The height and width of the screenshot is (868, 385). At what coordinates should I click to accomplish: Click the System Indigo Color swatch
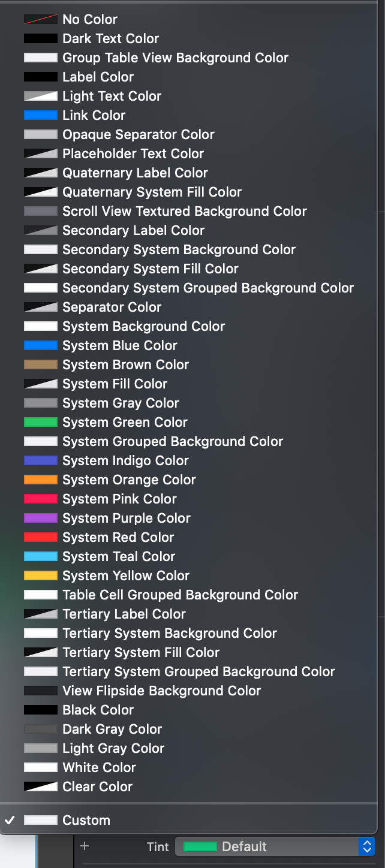point(41,460)
